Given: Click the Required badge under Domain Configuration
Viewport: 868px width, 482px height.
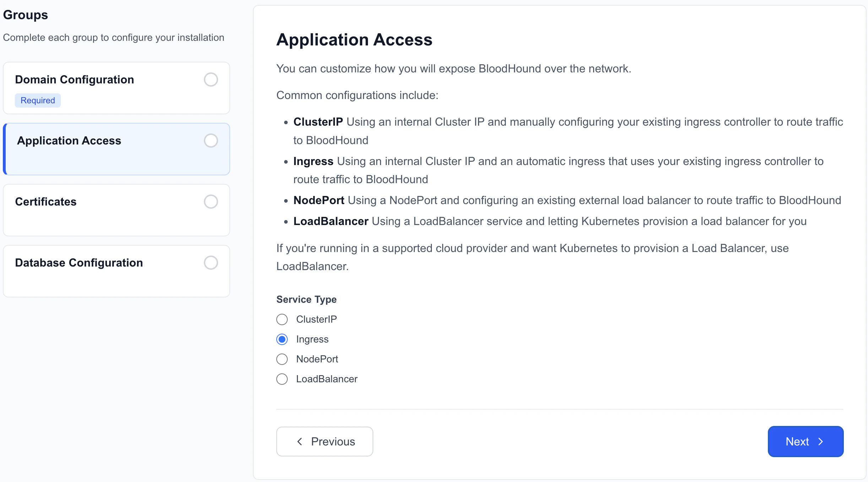Looking at the screenshot, I should 38,100.
